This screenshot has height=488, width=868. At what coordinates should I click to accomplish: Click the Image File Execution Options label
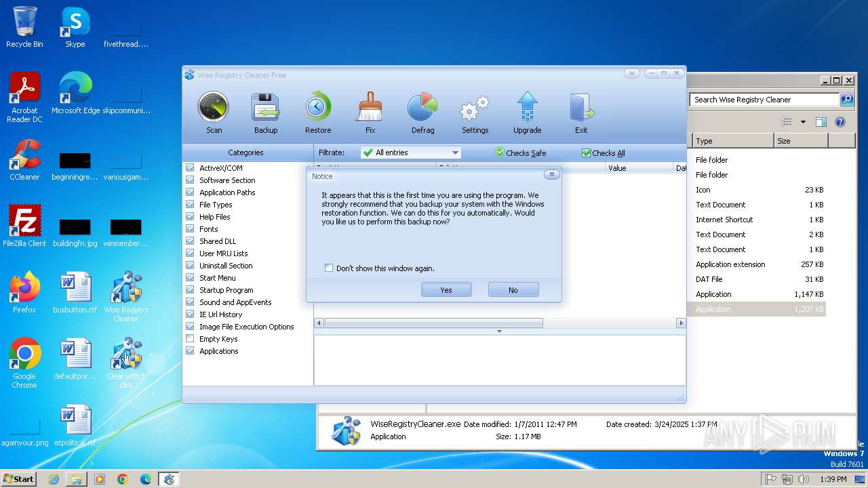click(247, 327)
